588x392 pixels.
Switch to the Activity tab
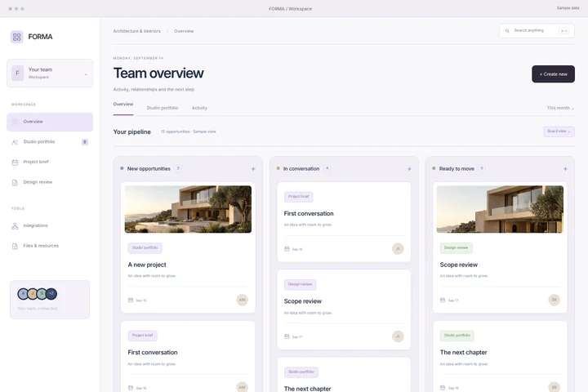click(199, 108)
